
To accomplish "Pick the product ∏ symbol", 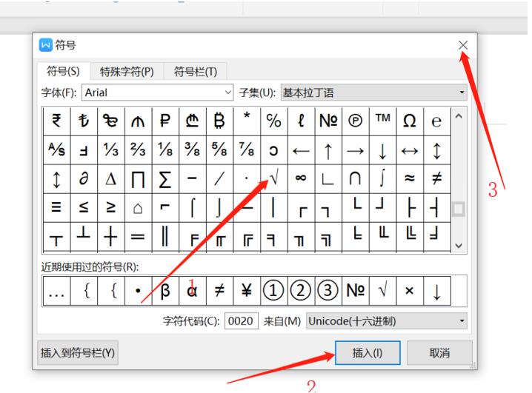I will tap(138, 179).
